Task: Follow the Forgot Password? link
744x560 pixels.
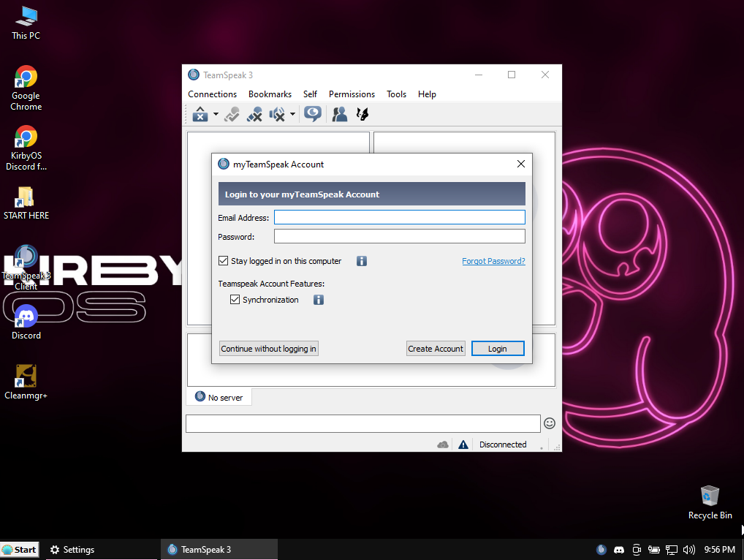Action: pos(493,261)
